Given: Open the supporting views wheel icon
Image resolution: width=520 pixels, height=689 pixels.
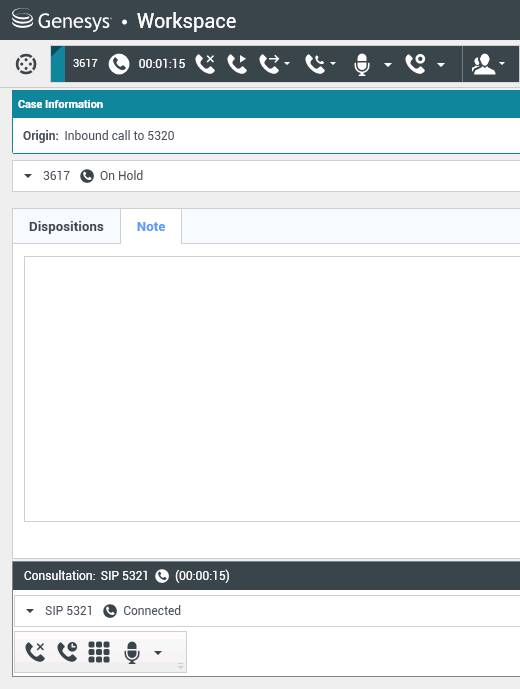Looking at the screenshot, I should [26, 64].
